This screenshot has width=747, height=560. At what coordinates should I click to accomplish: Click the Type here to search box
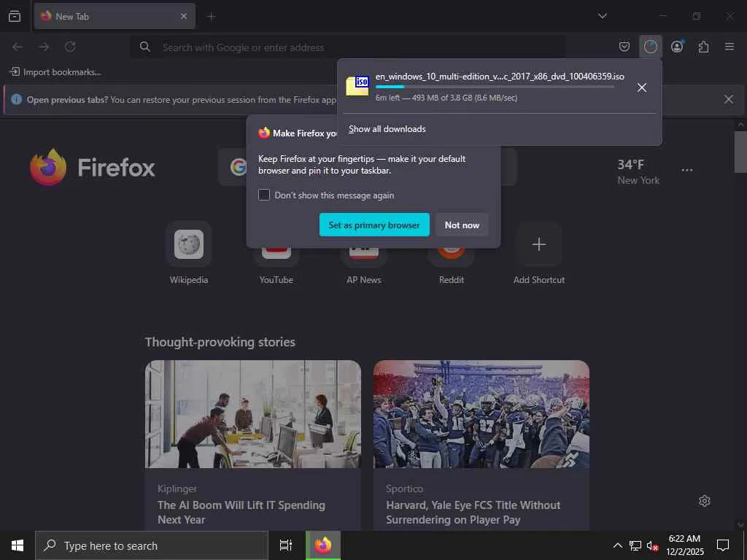152,545
